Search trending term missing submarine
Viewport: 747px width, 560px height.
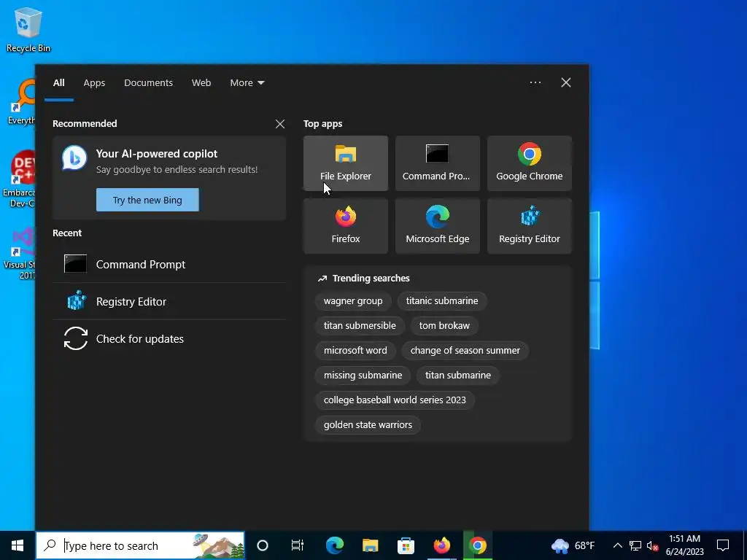coord(363,376)
